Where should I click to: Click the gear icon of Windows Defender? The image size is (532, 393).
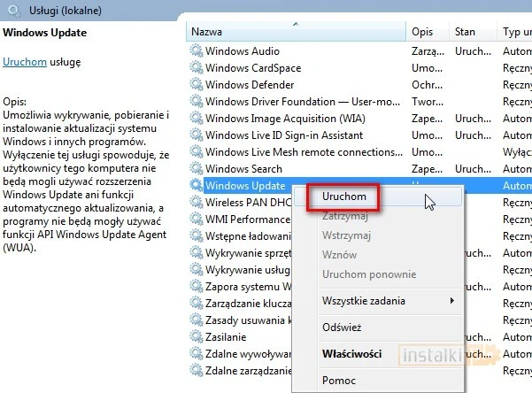(x=197, y=84)
